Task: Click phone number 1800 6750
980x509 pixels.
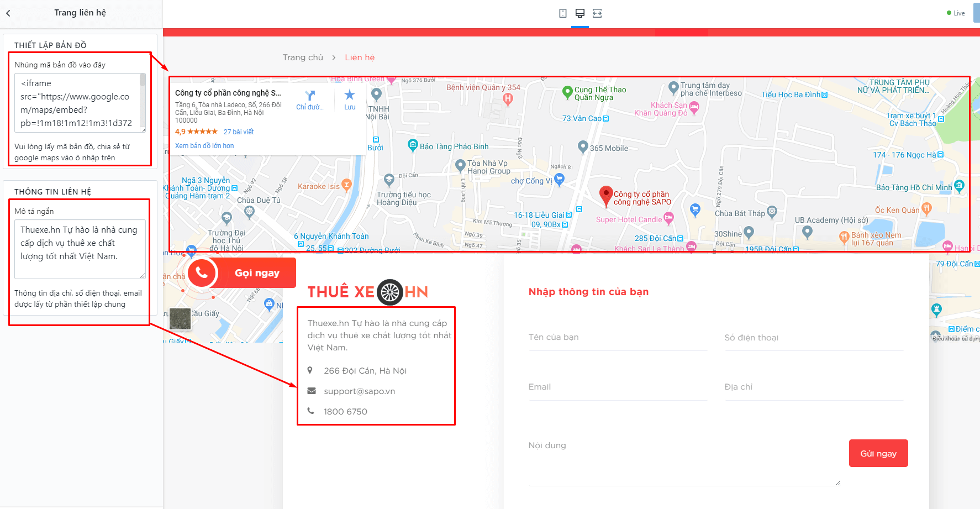Action: (345, 412)
